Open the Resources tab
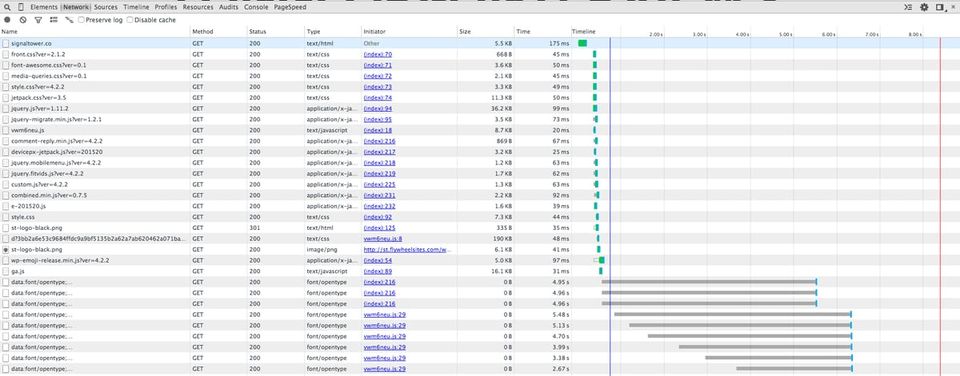Viewport: 960px width, 376px height. 198,7
